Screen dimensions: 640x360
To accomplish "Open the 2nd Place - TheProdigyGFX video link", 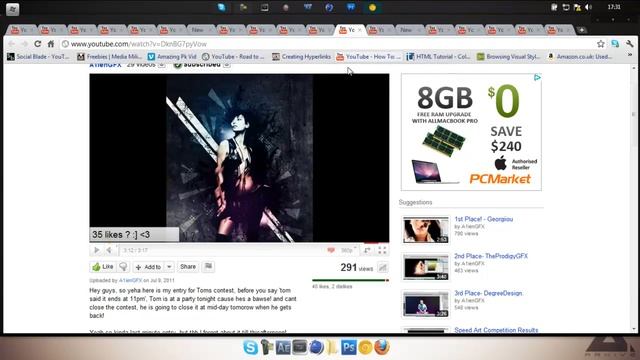I will pyautogui.click(x=491, y=256).
